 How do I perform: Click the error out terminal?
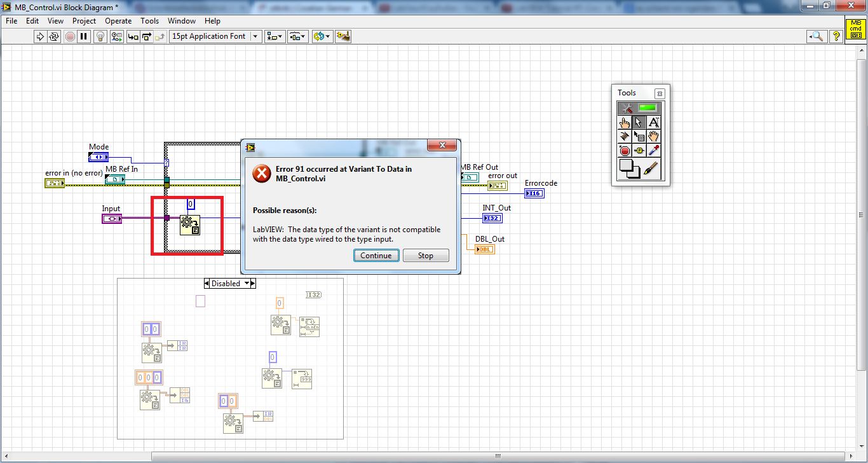click(498, 186)
